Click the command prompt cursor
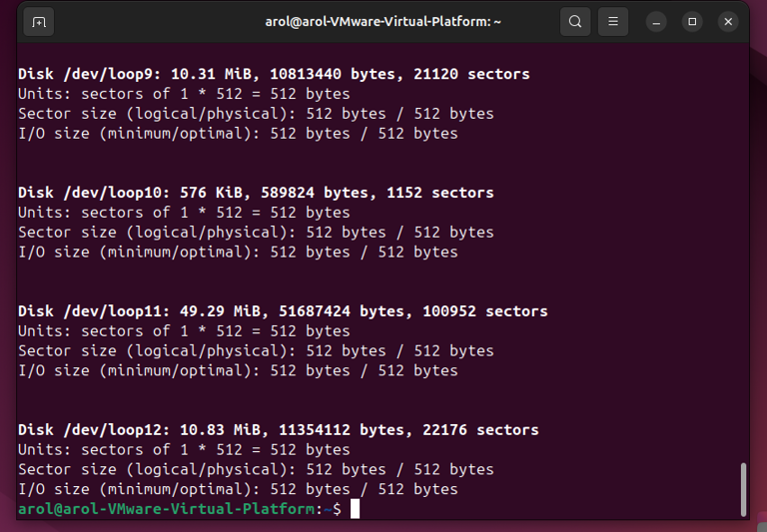Viewport: 767px width, 532px height. click(x=356, y=508)
